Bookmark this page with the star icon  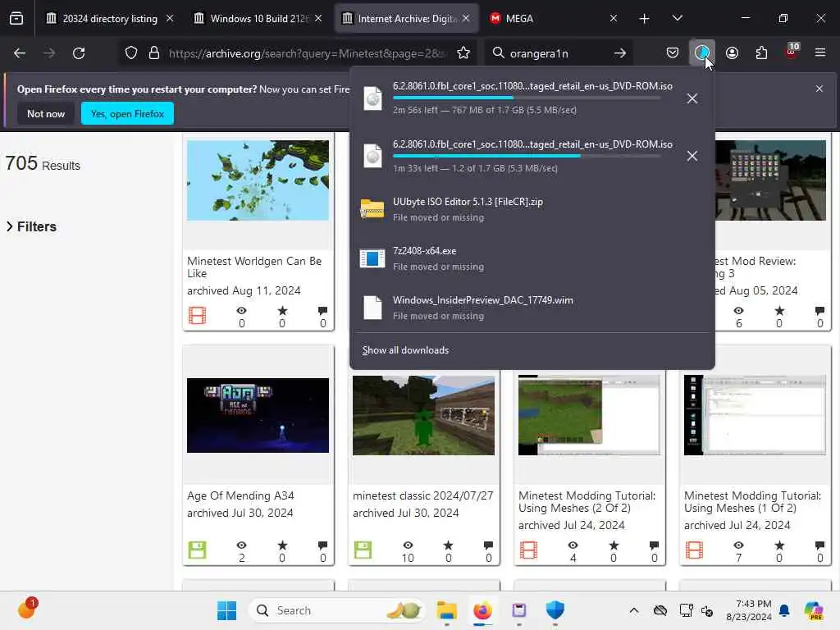[463, 53]
